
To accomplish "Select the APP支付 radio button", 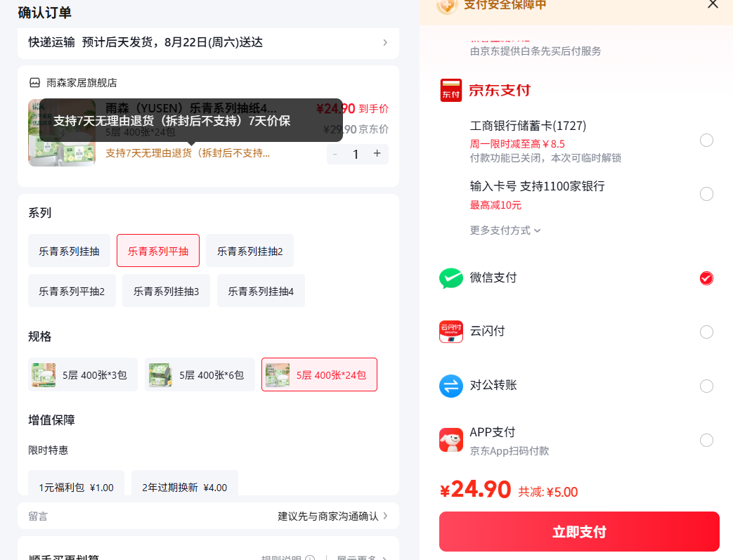I will [706, 440].
